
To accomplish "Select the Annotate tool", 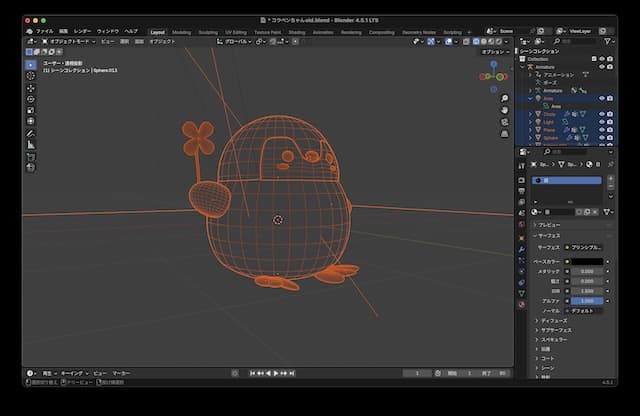I will tap(31, 133).
